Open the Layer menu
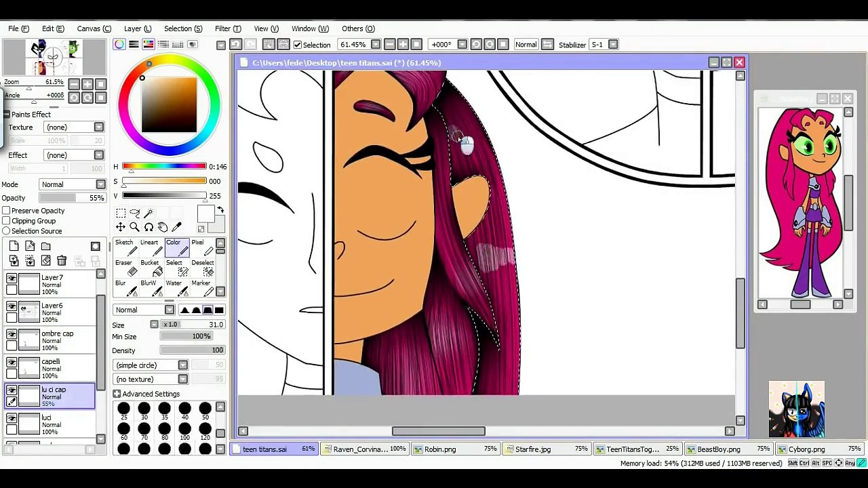This screenshot has width=868, height=488. pyautogui.click(x=138, y=28)
